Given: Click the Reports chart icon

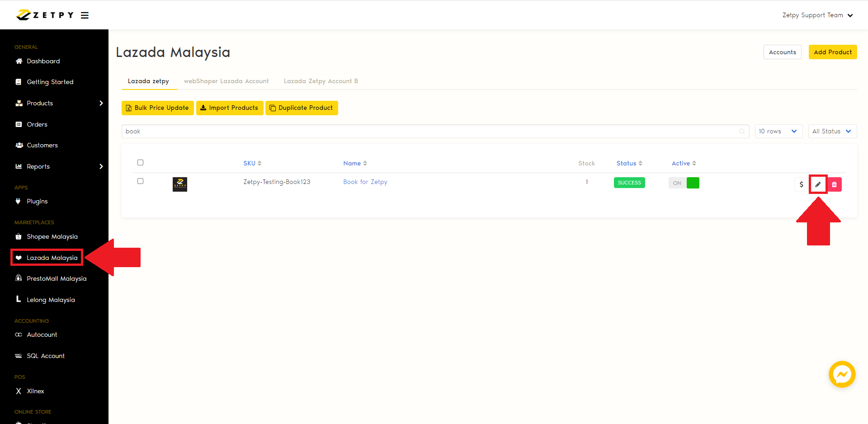Looking at the screenshot, I should 19,166.
